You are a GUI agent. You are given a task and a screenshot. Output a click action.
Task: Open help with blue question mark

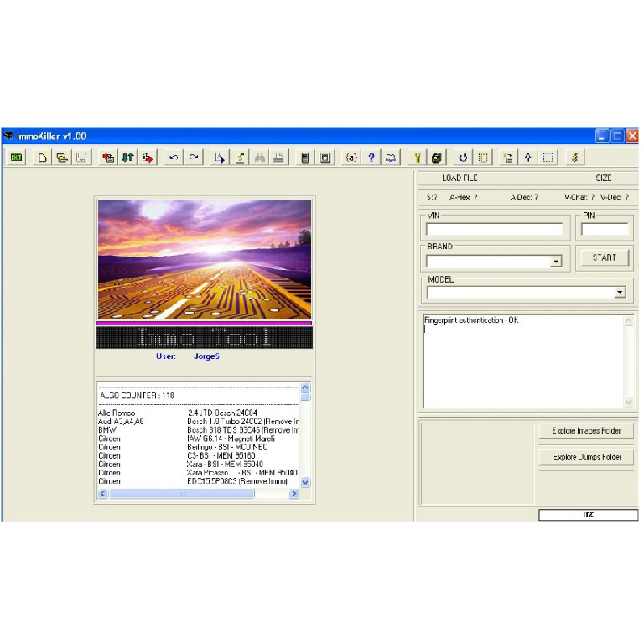coord(371,158)
